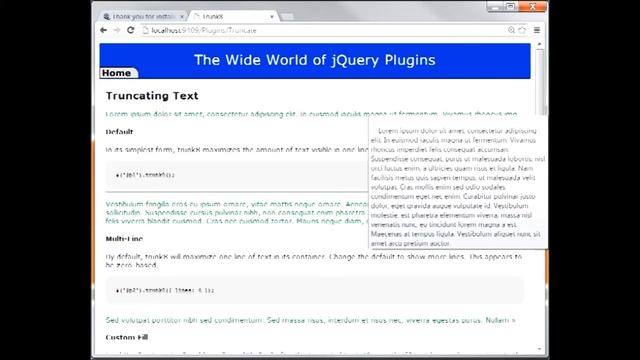The image size is (640, 360).
Task: Go back with the browser back arrow
Action: [x=103, y=30]
